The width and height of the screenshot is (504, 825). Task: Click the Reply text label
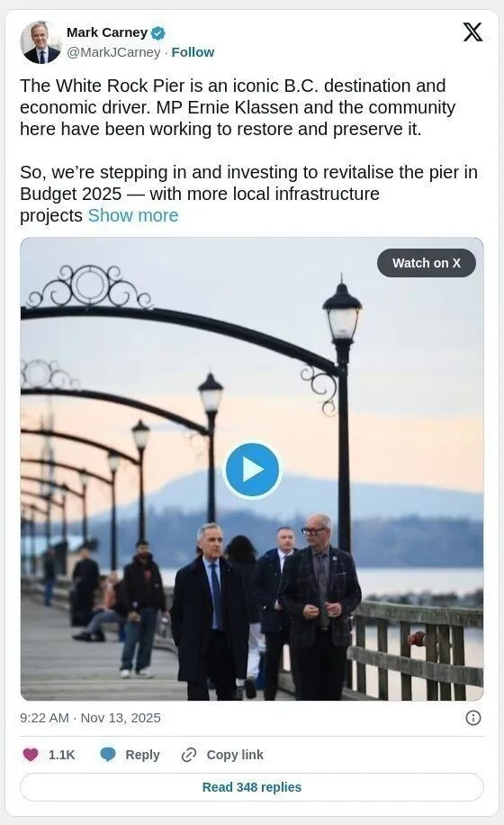(142, 755)
